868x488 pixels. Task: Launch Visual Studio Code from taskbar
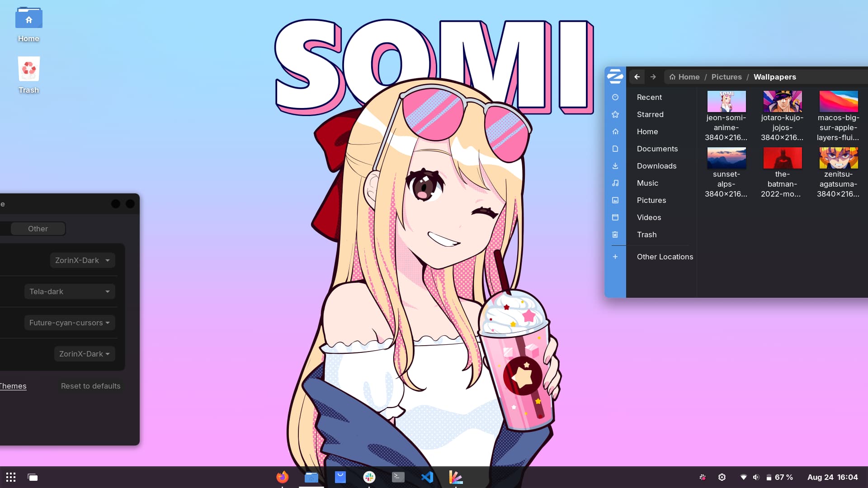[x=427, y=477]
